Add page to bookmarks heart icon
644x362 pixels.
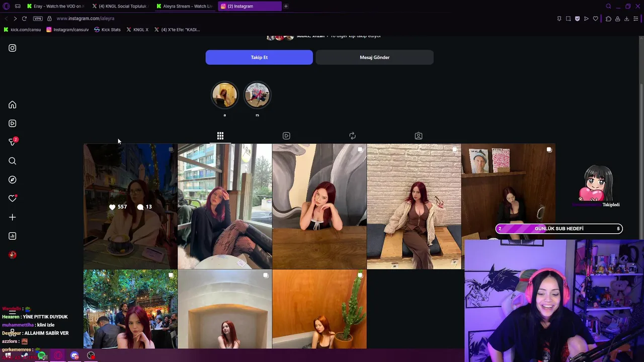coord(596,19)
